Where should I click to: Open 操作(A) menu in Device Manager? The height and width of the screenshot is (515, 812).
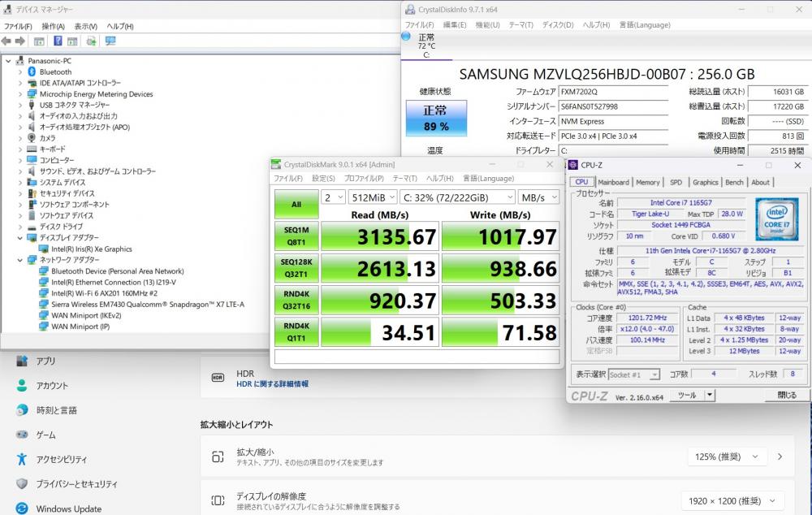pyautogui.click(x=54, y=27)
